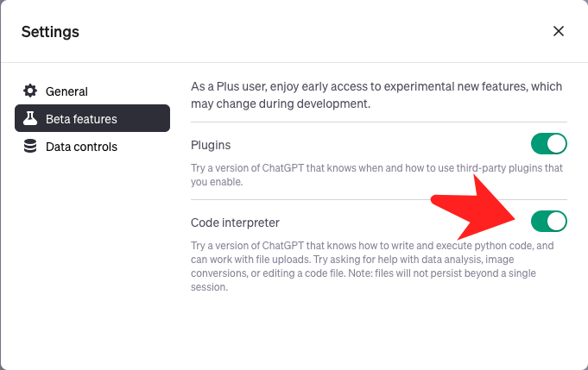588x370 pixels.
Task: Turn off the Code interpreter toggle
Action: click(548, 222)
